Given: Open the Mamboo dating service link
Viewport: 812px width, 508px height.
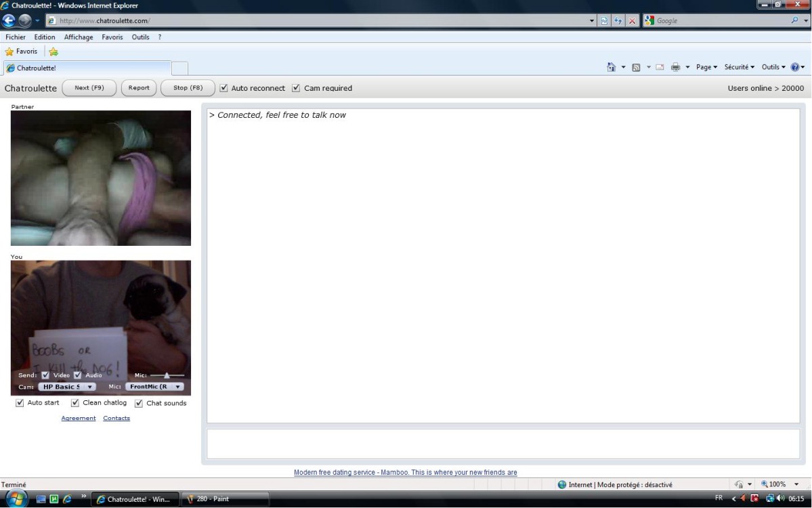Looking at the screenshot, I should click(406, 472).
